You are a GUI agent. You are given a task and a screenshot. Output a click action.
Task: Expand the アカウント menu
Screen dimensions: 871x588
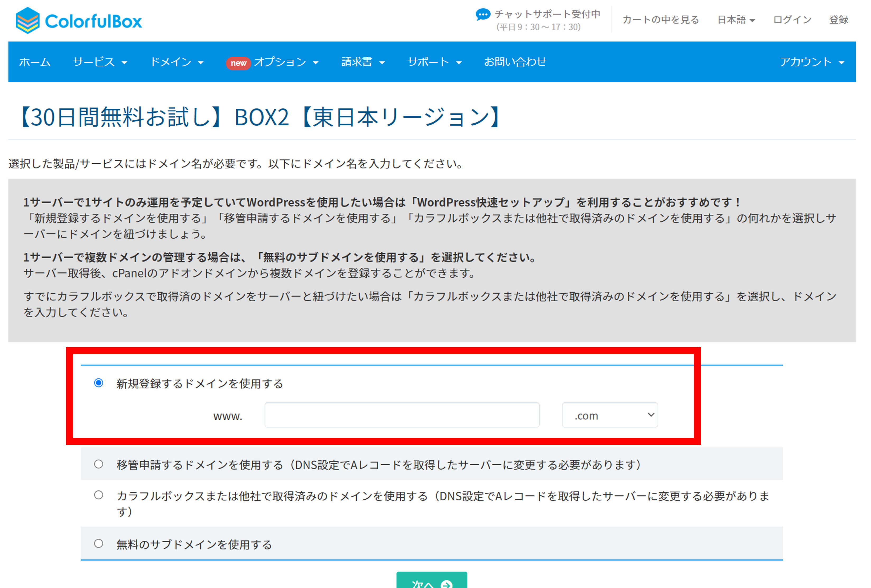click(812, 62)
